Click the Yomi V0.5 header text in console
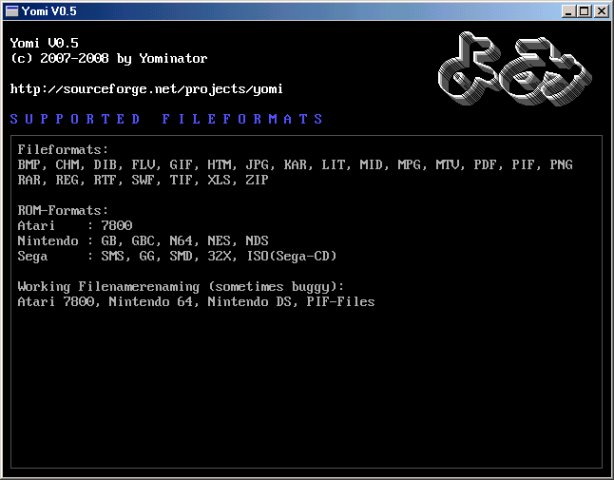The width and height of the screenshot is (614, 480). pos(44,43)
